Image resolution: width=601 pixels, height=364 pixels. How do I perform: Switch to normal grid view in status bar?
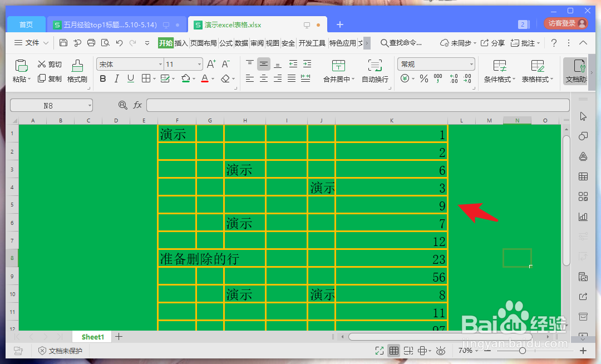[393, 350]
